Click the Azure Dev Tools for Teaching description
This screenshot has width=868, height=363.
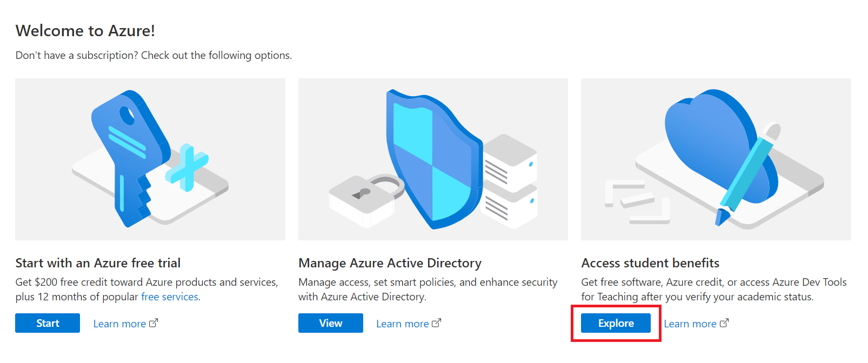pos(713,290)
